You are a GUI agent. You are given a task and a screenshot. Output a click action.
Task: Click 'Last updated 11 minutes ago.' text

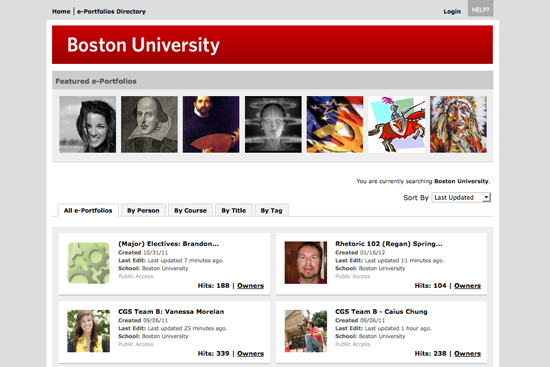pos(404,260)
